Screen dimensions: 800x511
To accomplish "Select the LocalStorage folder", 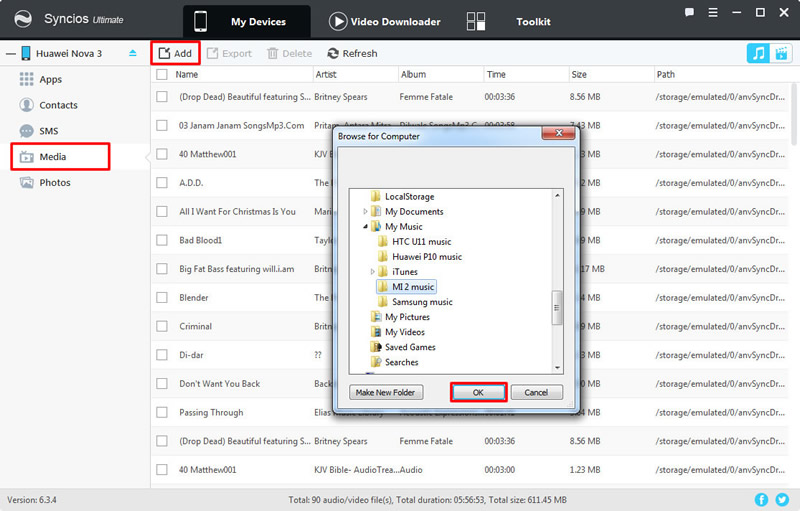I will [403, 196].
